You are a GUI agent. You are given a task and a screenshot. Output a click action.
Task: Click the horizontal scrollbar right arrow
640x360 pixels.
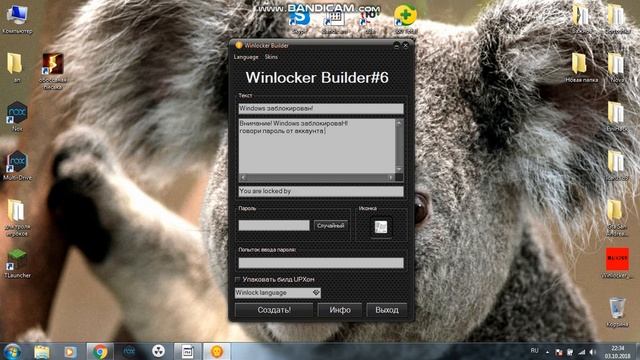(x=391, y=178)
